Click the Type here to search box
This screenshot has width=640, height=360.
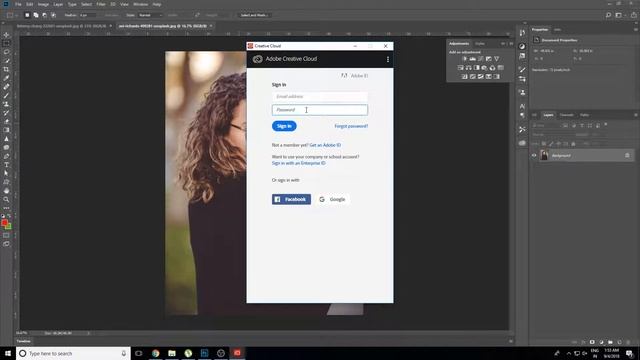click(x=73, y=353)
